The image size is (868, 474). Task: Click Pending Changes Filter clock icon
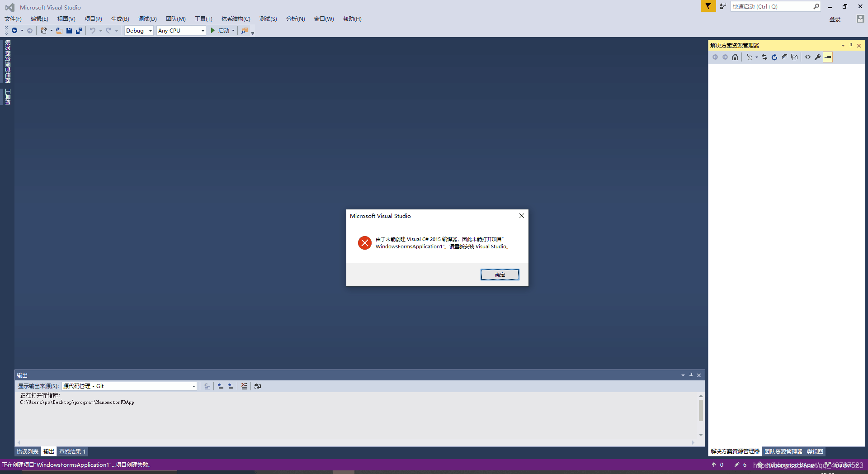(x=750, y=57)
